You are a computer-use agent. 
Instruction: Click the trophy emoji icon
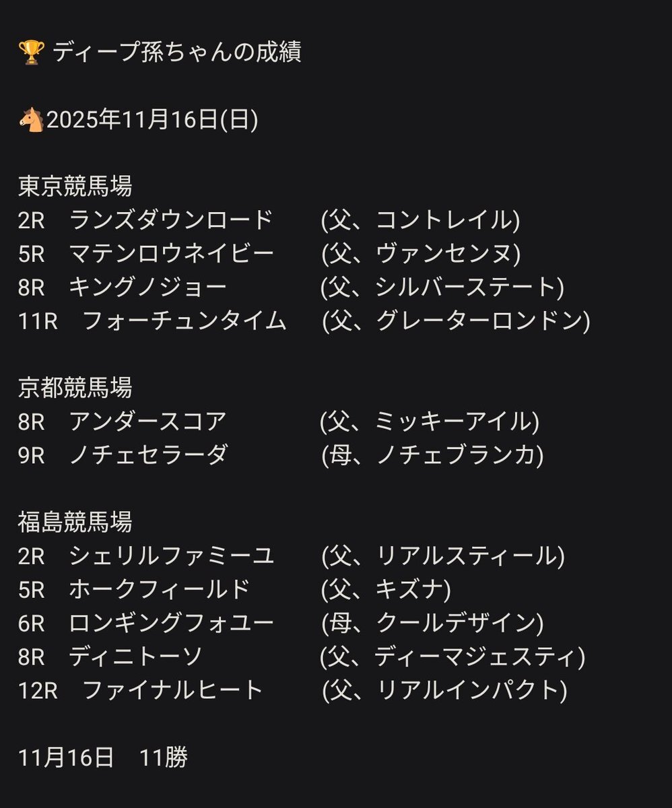pyautogui.click(x=31, y=52)
